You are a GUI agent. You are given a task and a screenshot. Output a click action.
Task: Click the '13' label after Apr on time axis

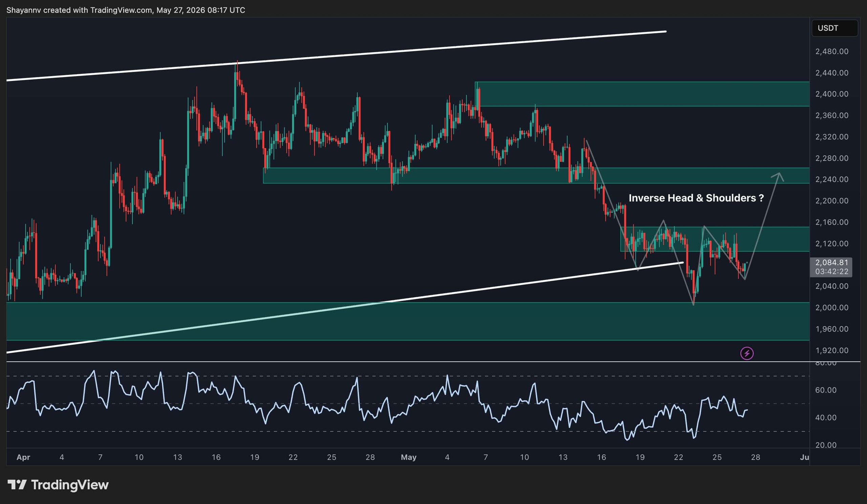point(177,457)
